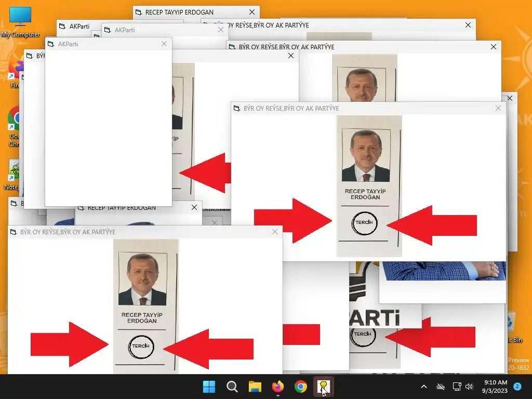Open taskbar Search magnifier
The image size is (532, 399).
coord(232,387)
